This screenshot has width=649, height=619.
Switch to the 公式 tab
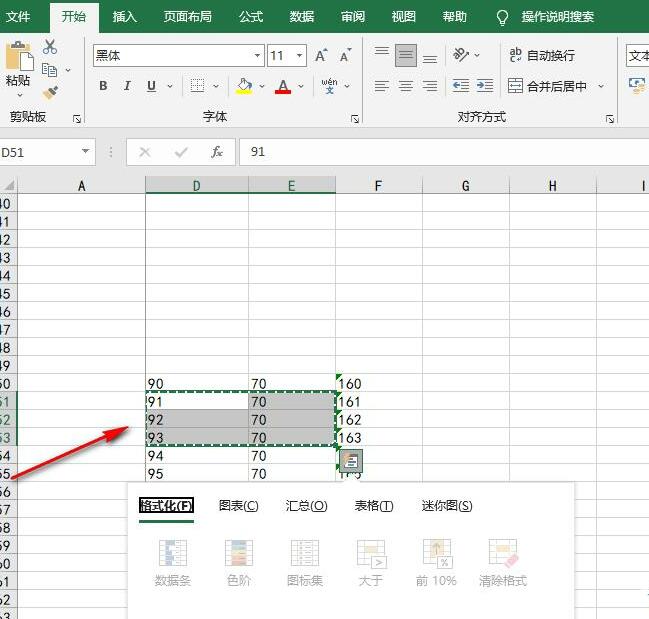[x=251, y=17]
